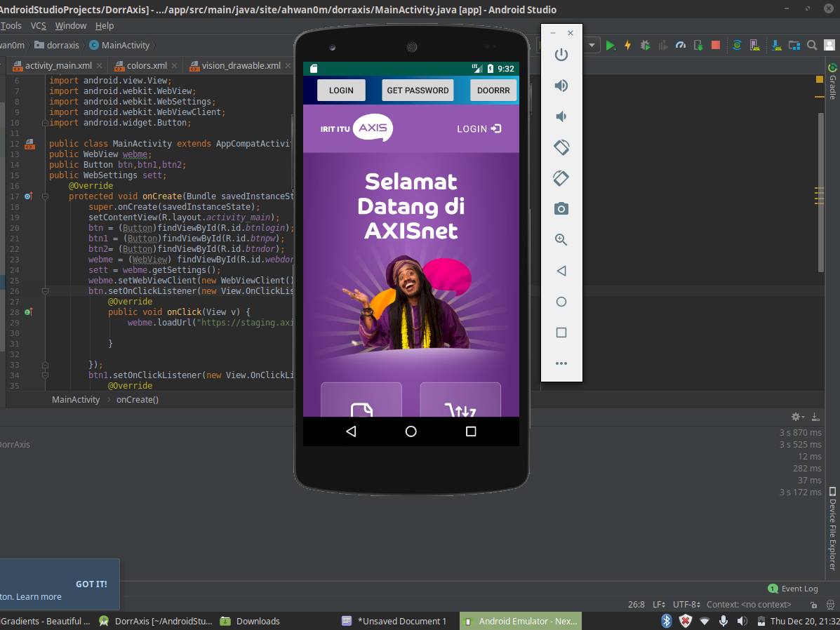Start debugging with the bug icon
The width and height of the screenshot is (840, 630).
tap(645, 46)
